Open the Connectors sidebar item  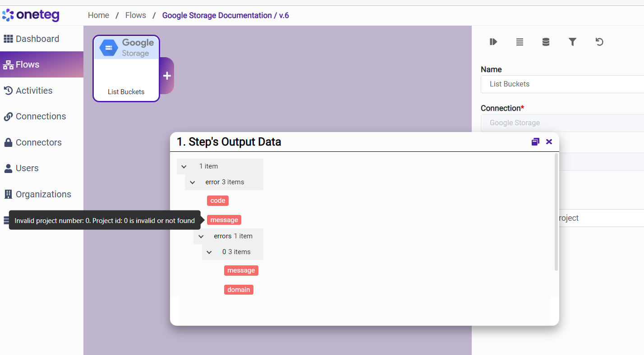click(x=38, y=142)
